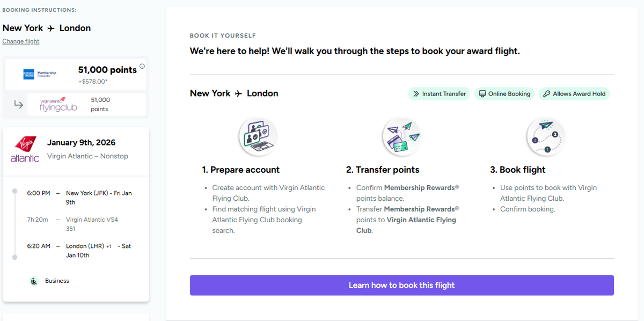644x321 pixels.
Task: Select the Instant Transfer badge
Action: tap(439, 93)
